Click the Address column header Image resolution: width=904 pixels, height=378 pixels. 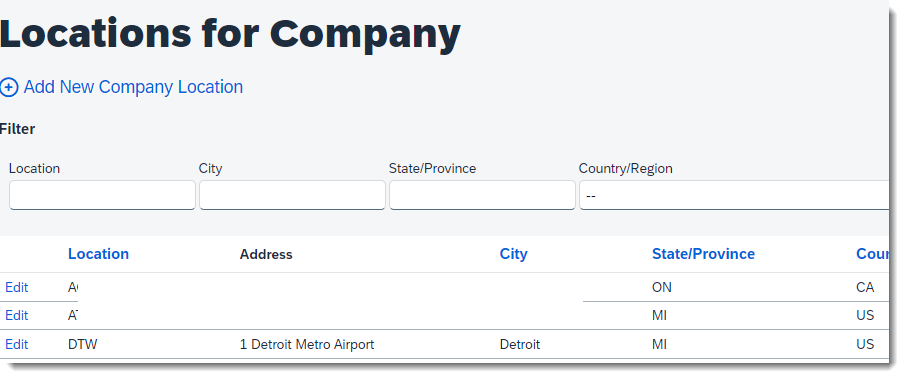266,254
